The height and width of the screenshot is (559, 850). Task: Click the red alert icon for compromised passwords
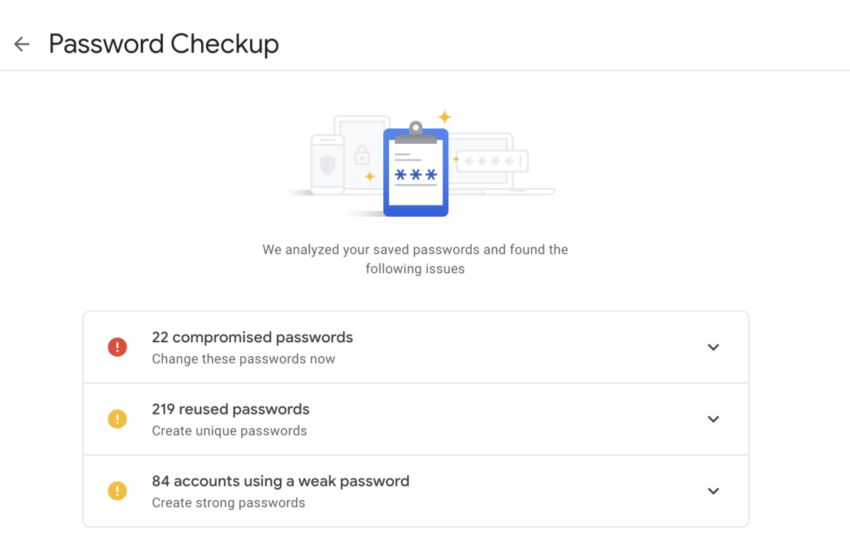(117, 347)
